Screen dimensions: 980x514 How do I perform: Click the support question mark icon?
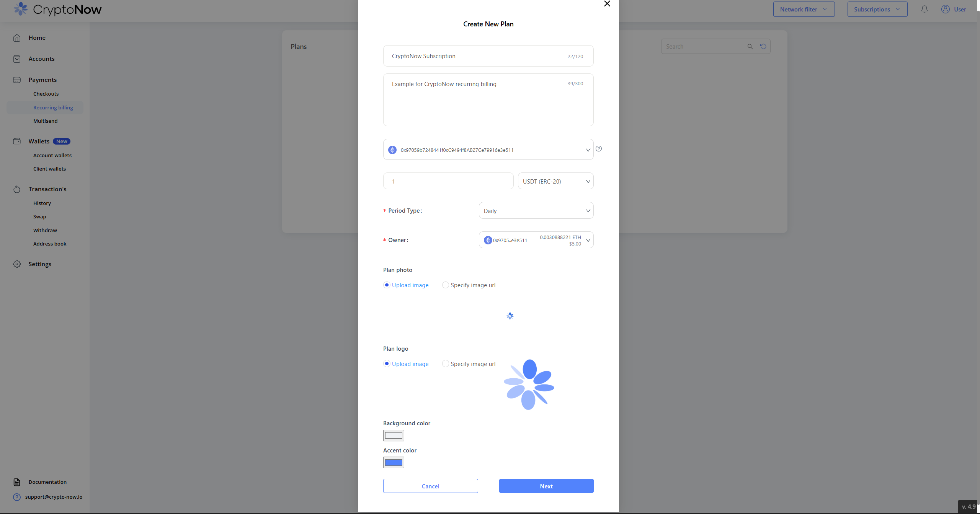click(x=17, y=497)
